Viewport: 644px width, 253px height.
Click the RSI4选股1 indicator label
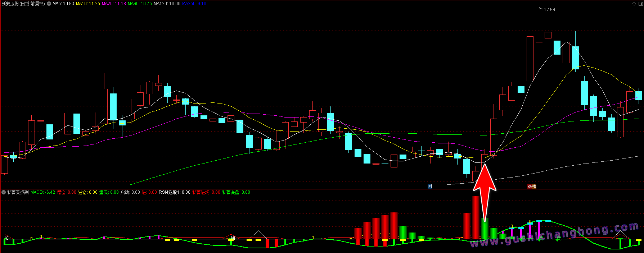[x=174, y=192]
